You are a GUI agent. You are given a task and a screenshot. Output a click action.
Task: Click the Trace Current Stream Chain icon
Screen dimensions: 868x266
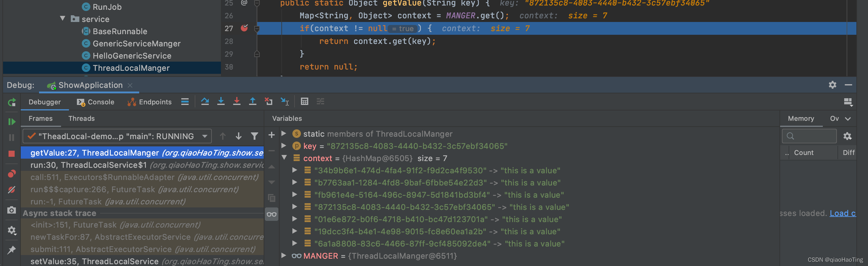pyautogui.click(x=320, y=101)
